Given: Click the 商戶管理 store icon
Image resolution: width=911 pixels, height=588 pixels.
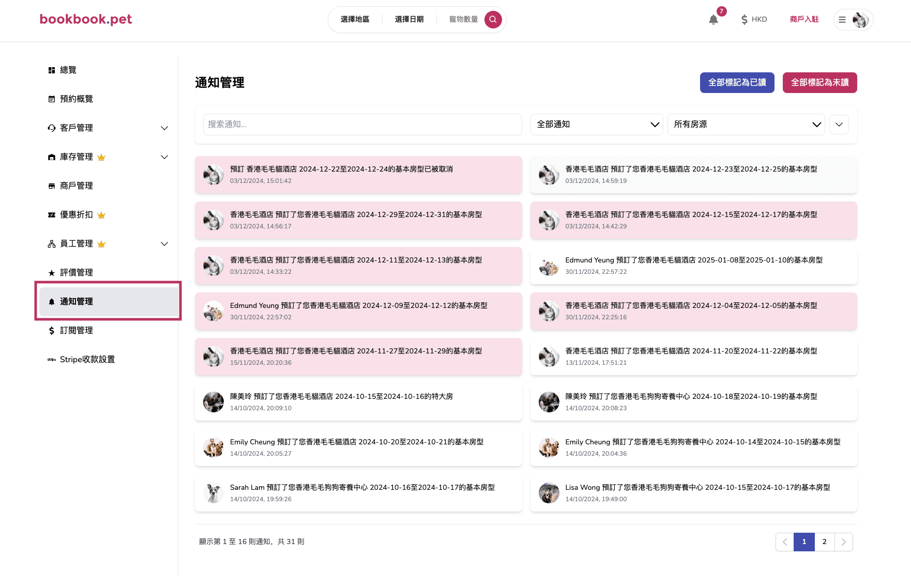Looking at the screenshot, I should (52, 186).
